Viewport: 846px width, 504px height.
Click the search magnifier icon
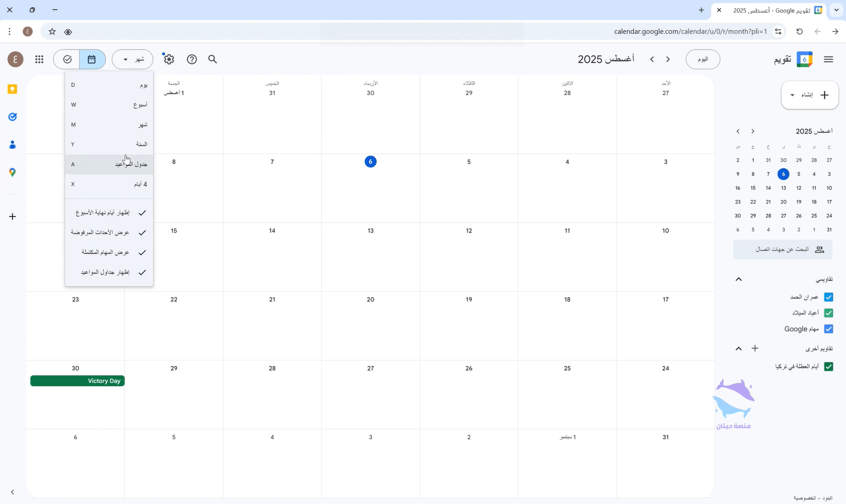pos(212,59)
